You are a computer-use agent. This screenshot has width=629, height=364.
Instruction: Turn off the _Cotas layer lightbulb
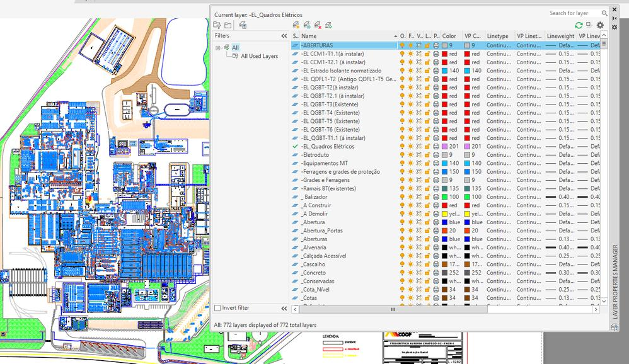[x=402, y=298]
